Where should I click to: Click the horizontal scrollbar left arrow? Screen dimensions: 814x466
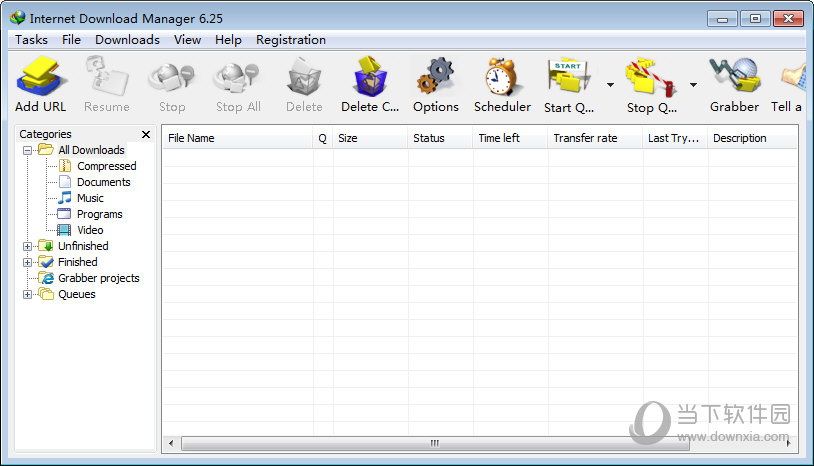pyautogui.click(x=171, y=443)
